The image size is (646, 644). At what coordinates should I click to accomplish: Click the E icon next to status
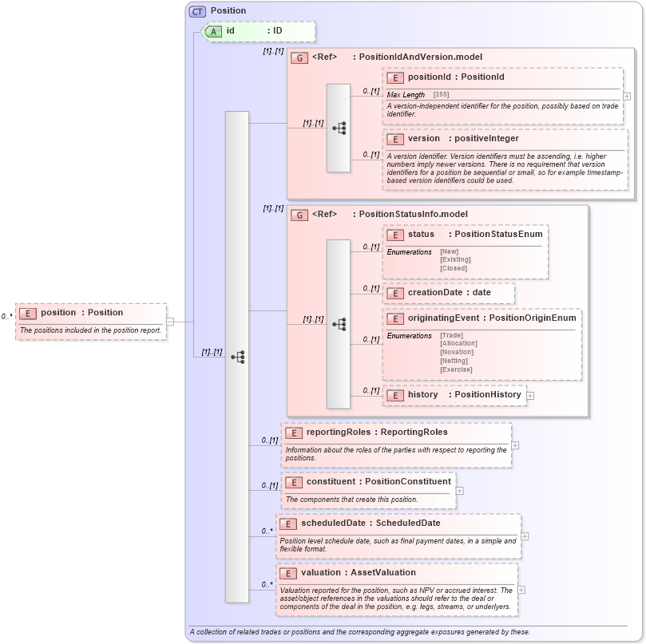point(395,235)
